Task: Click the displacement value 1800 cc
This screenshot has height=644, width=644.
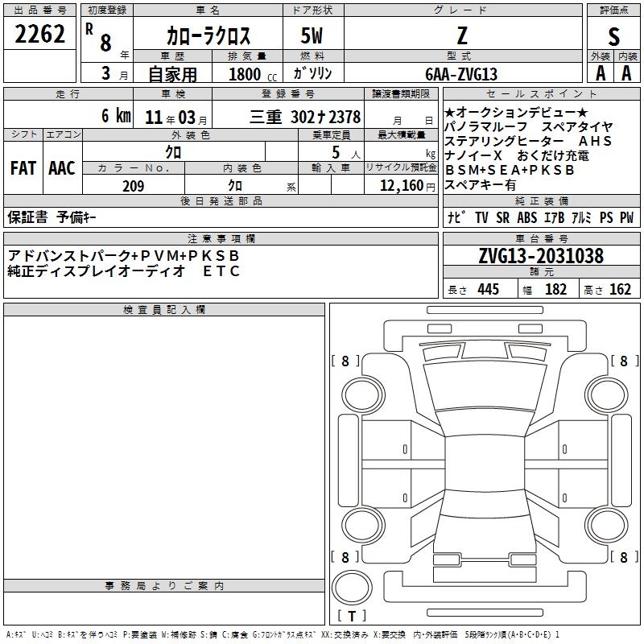Action: [253, 74]
